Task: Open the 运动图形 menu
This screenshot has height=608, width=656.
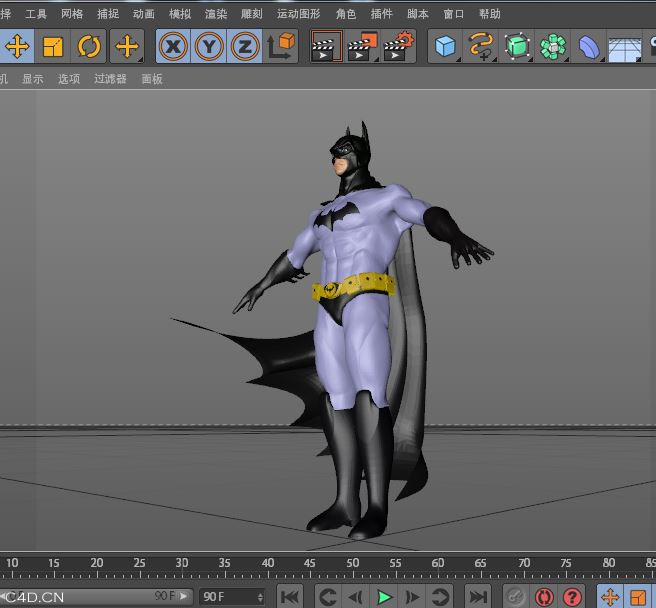Action: click(x=299, y=14)
